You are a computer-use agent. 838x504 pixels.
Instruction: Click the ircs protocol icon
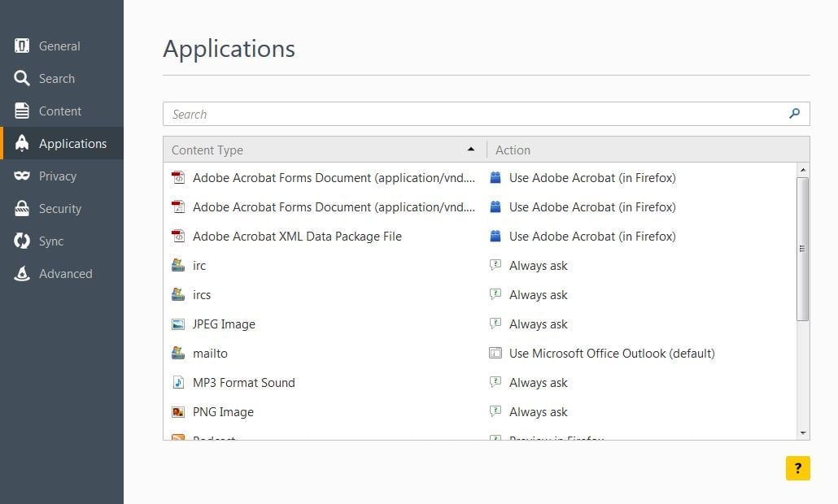178,295
